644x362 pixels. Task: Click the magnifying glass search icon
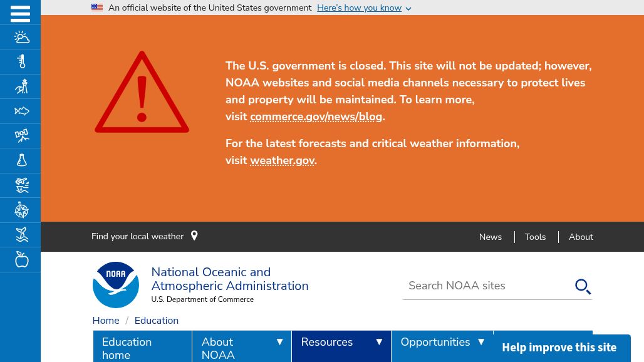[583, 286]
